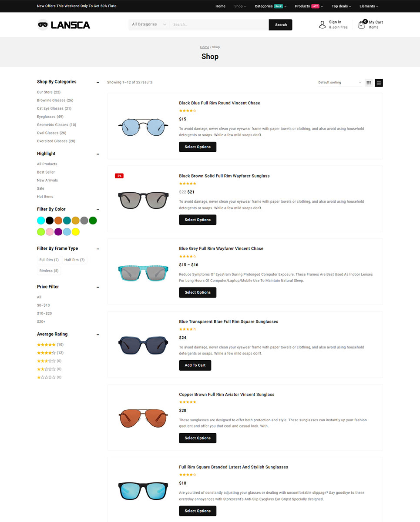The image size is (420, 522).
Task: Pick the cyan color swatch filter
Action: click(x=41, y=221)
